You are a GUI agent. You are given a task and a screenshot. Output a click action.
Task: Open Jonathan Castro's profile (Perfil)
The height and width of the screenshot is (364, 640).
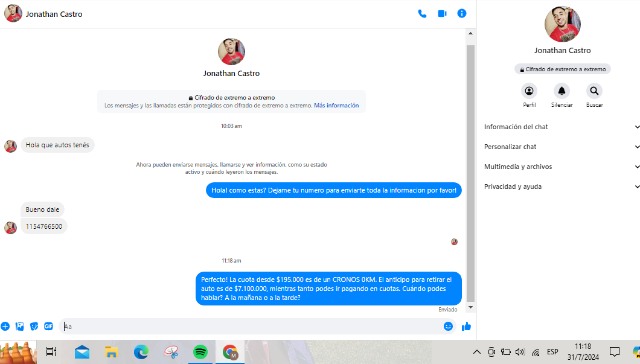tap(530, 91)
